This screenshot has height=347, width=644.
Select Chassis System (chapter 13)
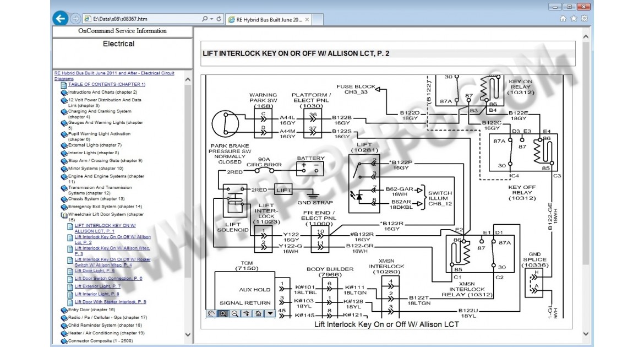pos(96,199)
